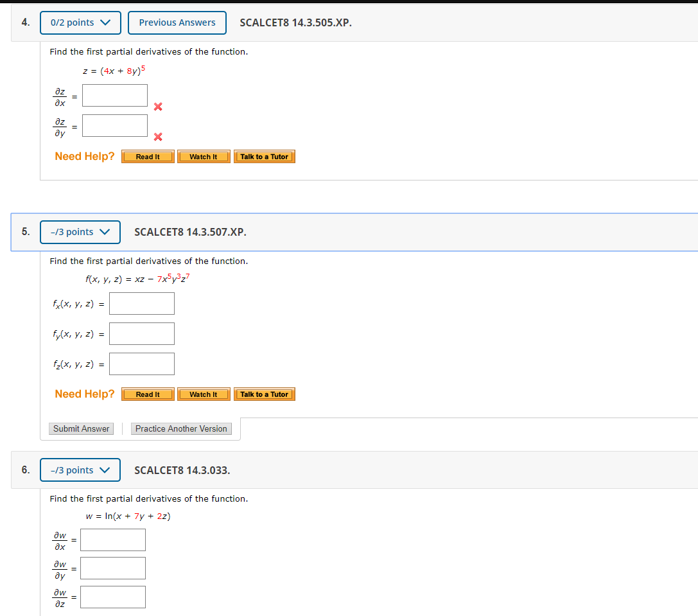Image resolution: width=698 pixels, height=616 pixels.
Task: Click the red X beside the ∂z/∂y answer
Action: (158, 137)
